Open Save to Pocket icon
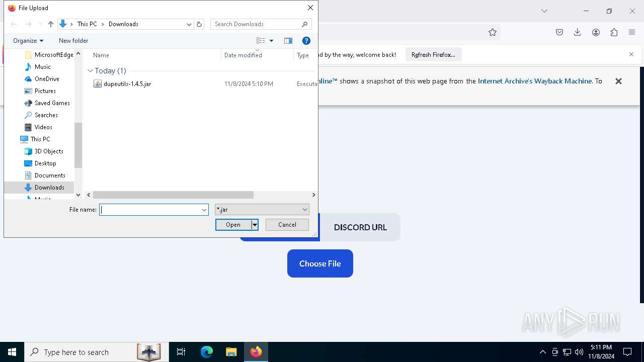Image resolution: width=644 pixels, height=362 pixels. (559, 32)
